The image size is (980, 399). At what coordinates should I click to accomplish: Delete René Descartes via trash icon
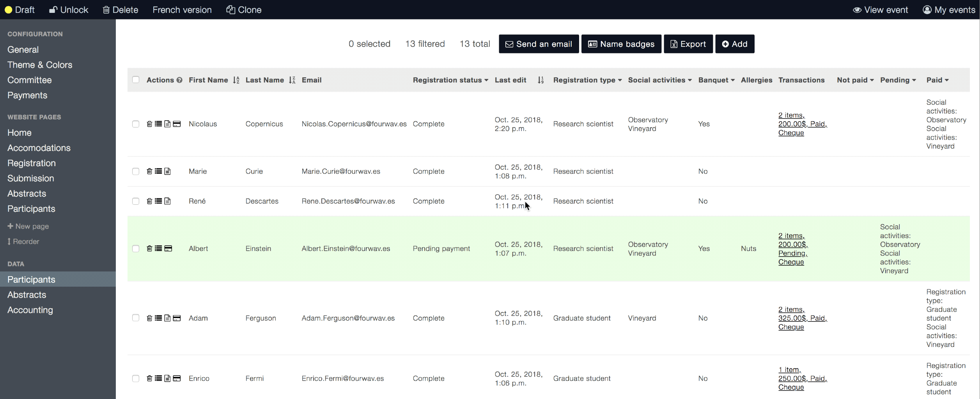pyautogui.click(x=149, y=201)
